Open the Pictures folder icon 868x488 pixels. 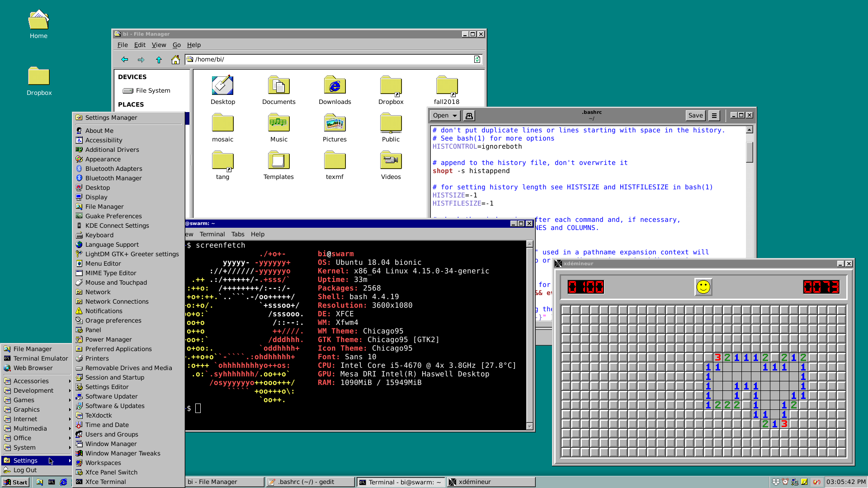click(x=335, y=123)
